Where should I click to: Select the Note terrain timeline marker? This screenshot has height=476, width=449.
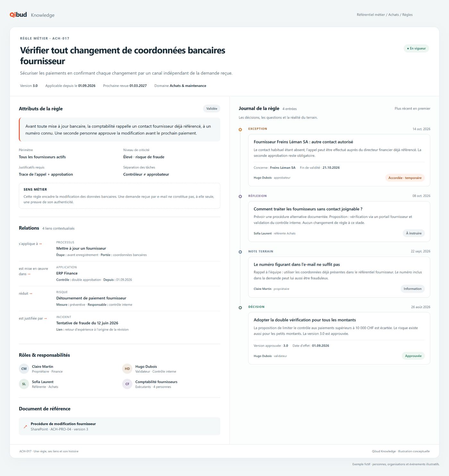coord(240,252)
